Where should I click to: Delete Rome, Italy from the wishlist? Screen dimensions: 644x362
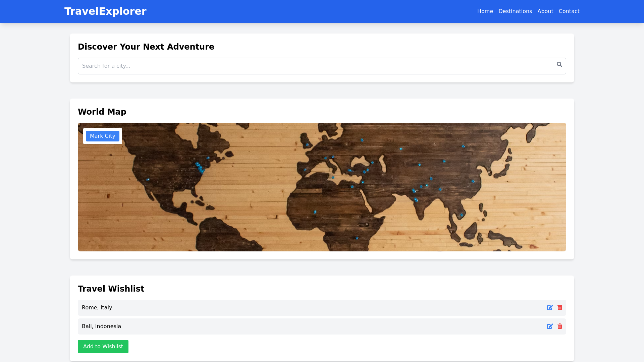pyautogui.click(x=560, y=308)
